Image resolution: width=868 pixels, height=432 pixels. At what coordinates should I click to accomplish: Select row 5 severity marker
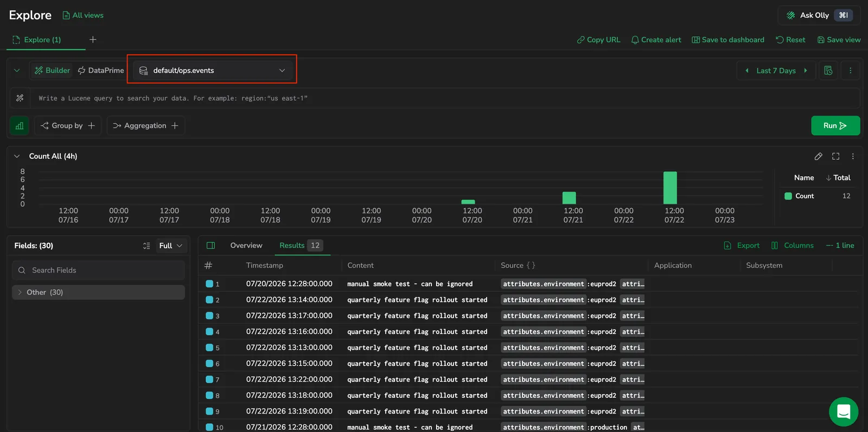[209, 347]
